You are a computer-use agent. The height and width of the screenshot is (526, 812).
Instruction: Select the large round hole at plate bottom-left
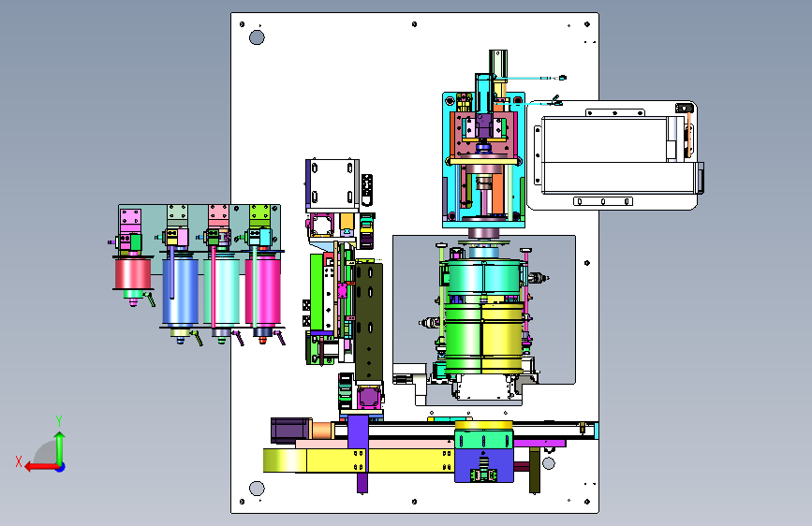click(x=257, y=489)
